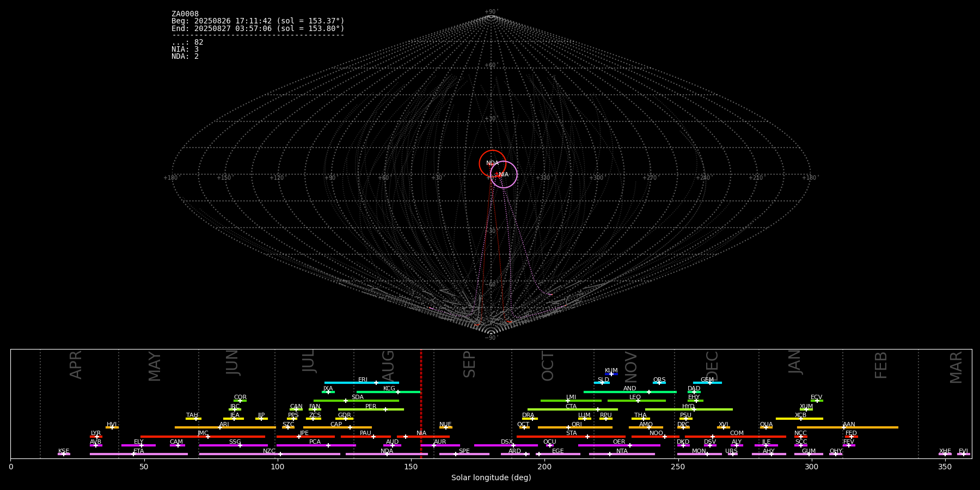Click the NZC shower label

(269, 451)
